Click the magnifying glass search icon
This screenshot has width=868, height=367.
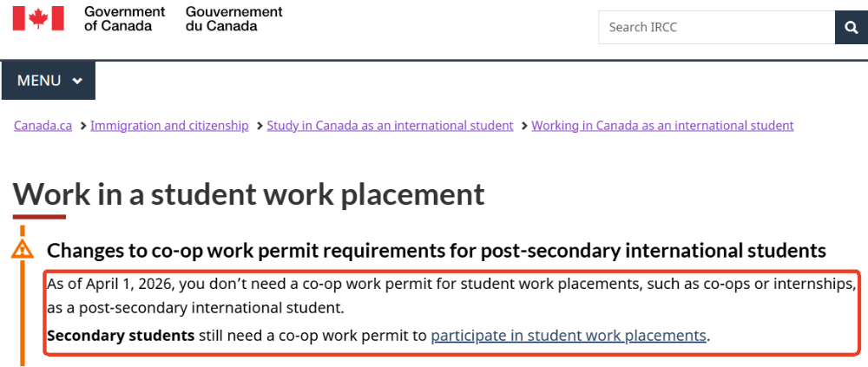[x=852, y=27]
